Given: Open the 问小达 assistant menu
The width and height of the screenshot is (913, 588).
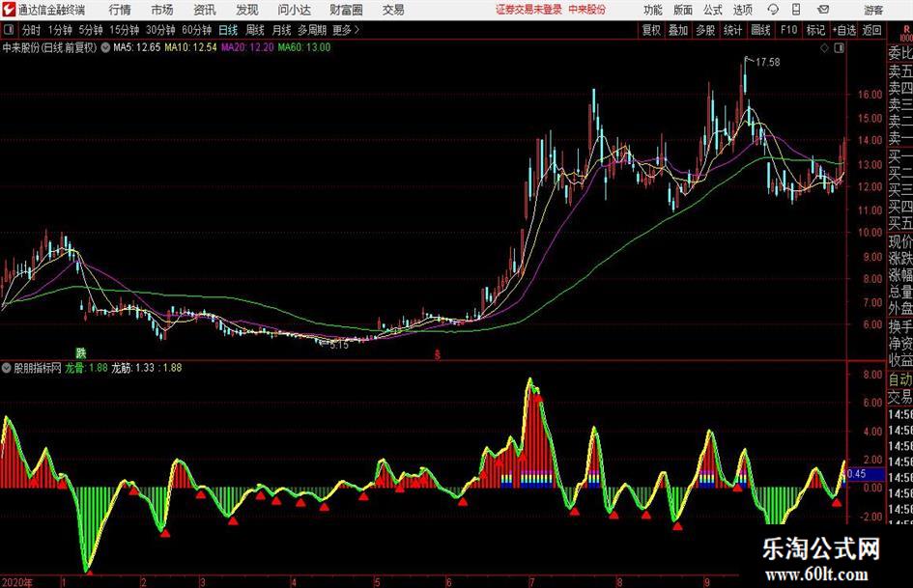Looking at the screenshot, I should pyautogui.click(x=294, y=10).
